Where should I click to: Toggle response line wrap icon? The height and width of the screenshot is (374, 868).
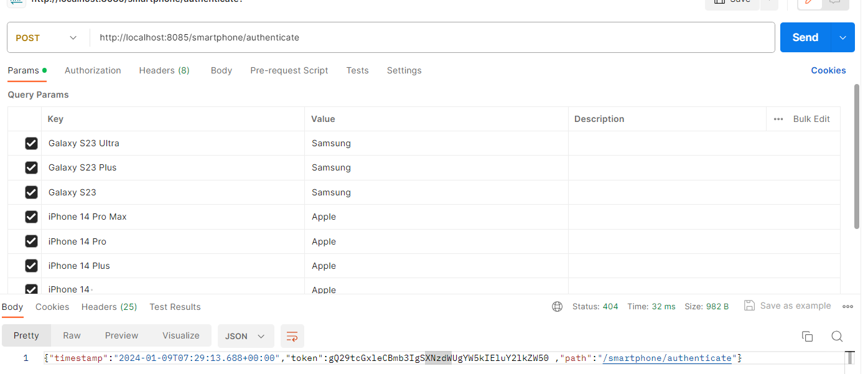292,336
